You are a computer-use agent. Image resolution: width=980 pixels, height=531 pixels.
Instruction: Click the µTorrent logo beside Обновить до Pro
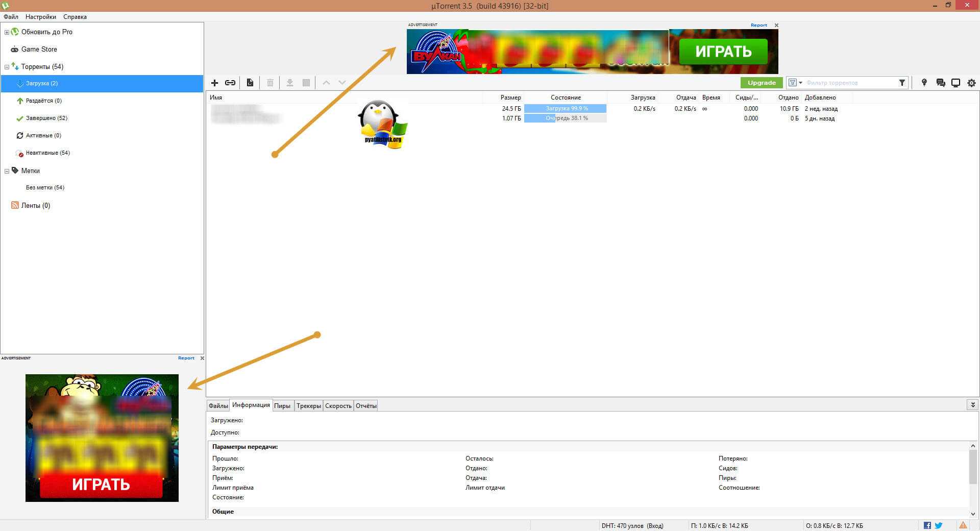point(15,32)
